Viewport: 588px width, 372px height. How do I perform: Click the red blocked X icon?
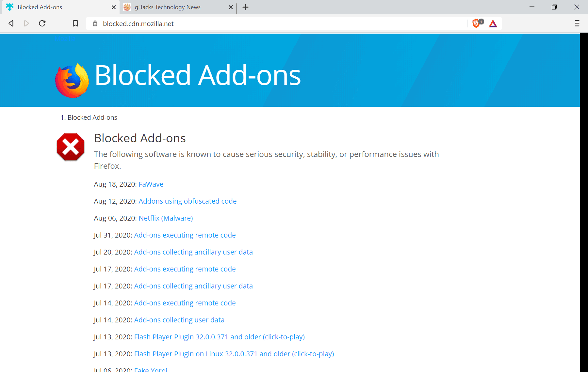[71, 147]
